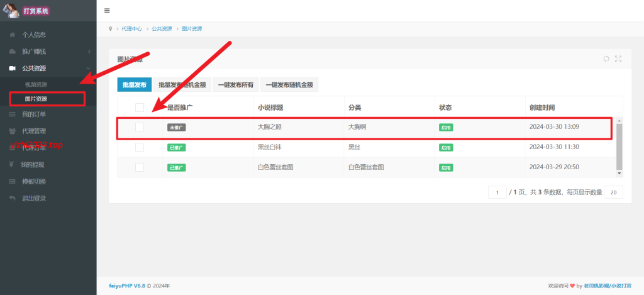This screenshot has width=644, height=295.
Task: Toggle the select-all checkbox in table header
Action: (140, 108)
